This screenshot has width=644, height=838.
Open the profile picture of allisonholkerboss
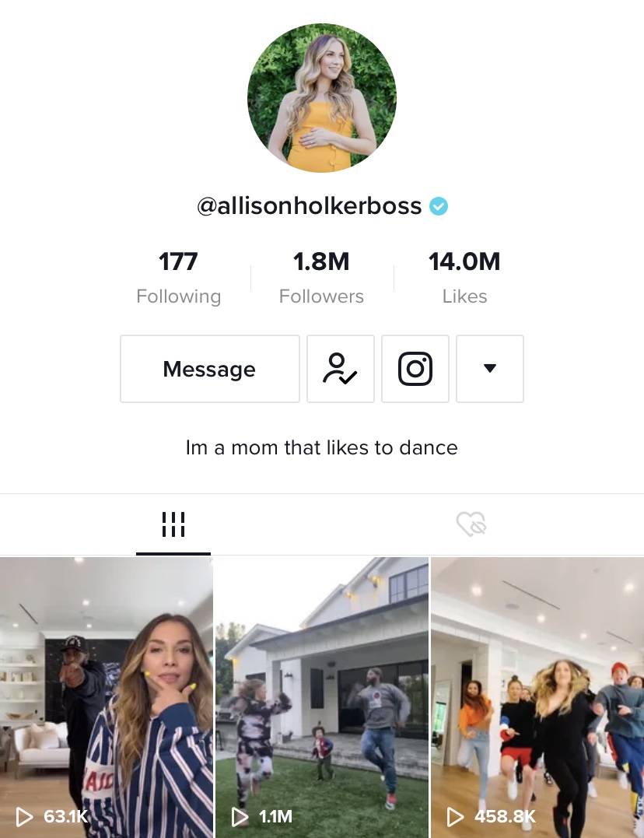click(322, 98)
